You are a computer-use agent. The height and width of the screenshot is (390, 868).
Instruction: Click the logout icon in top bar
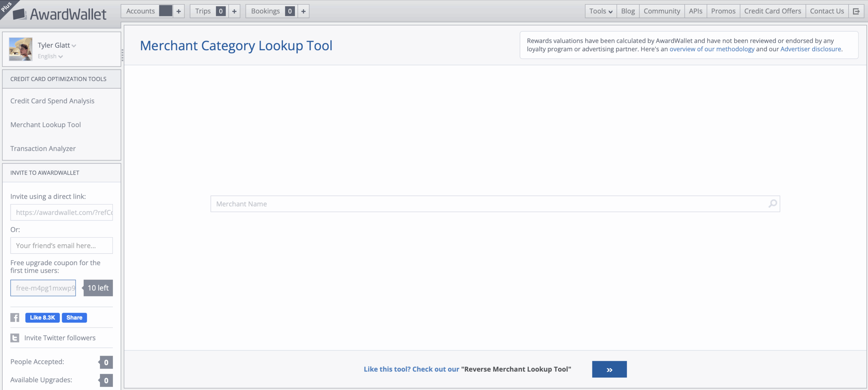[x=856, y=11]
